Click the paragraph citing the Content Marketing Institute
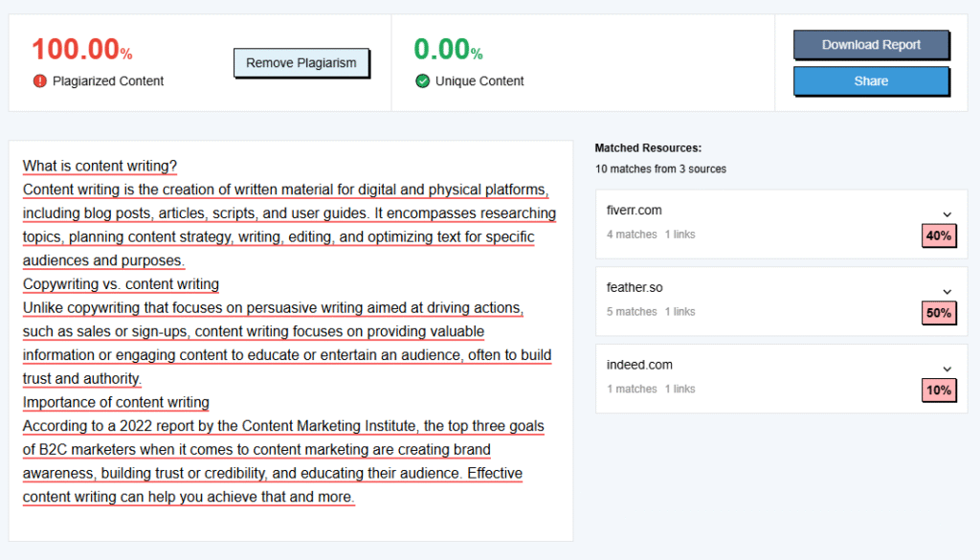This screenshot has height=560, width=980. (283, 461)
